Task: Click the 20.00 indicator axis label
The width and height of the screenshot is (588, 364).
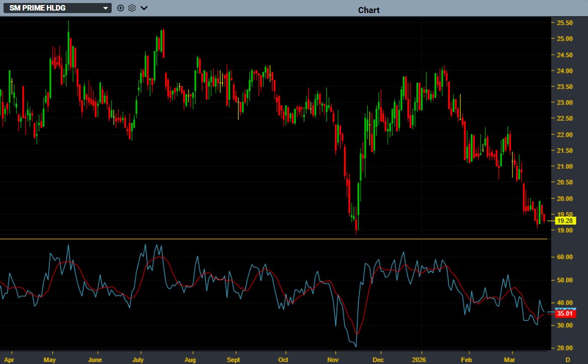Action: (x=564, y=348)
